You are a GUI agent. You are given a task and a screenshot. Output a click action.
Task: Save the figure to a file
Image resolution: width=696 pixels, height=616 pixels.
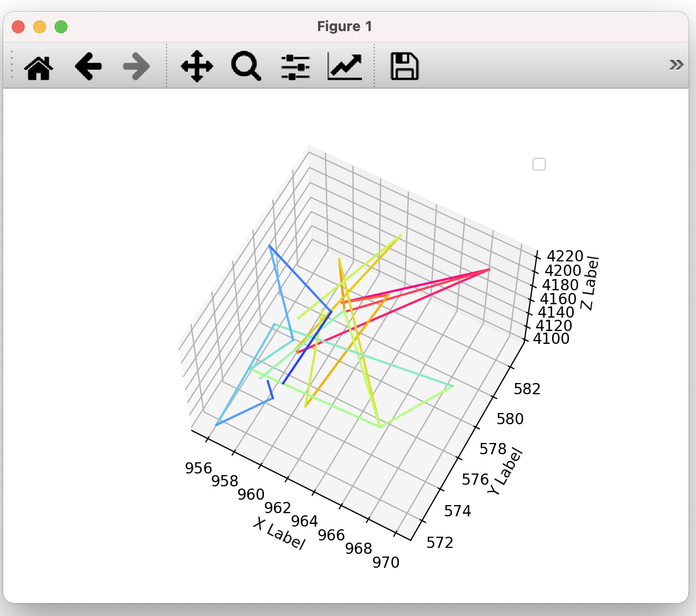pos(405,66)
